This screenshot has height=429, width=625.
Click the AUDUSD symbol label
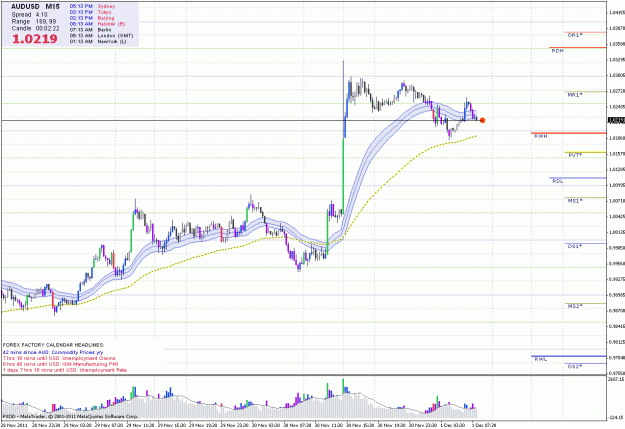(25, 7)
